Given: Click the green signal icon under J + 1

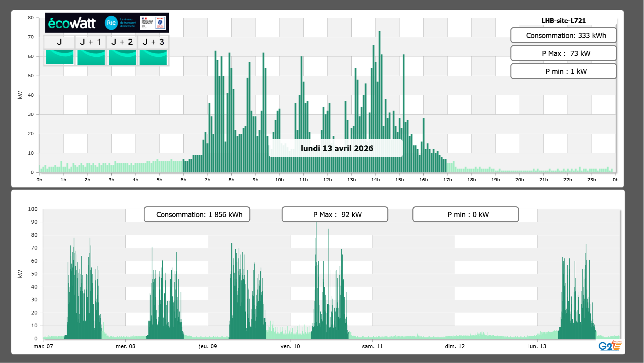Looking at the screenshot, I should [x=91, y=57].
